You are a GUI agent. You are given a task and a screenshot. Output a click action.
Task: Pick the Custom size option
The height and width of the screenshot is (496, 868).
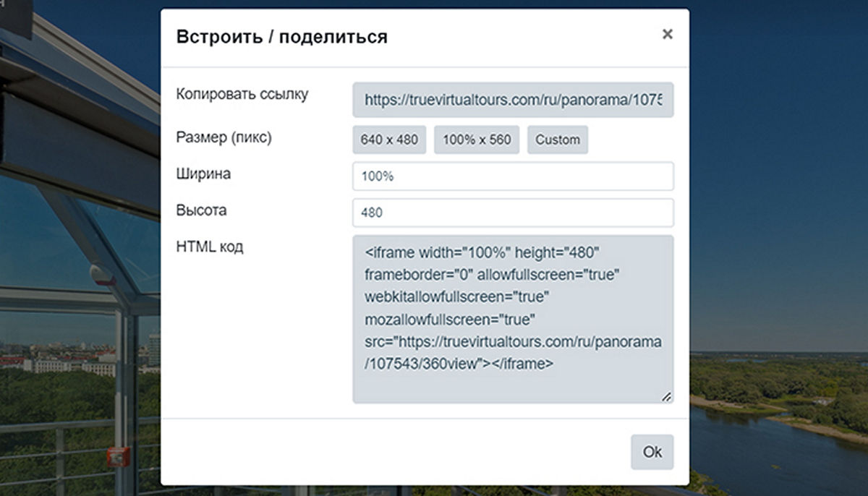coord(558,140)
